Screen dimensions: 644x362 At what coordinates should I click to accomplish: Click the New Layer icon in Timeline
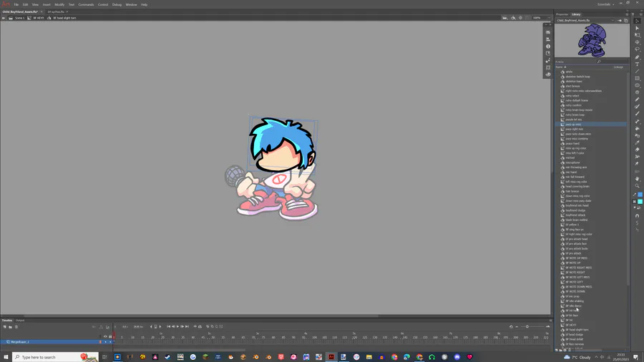tap(4, 327)
